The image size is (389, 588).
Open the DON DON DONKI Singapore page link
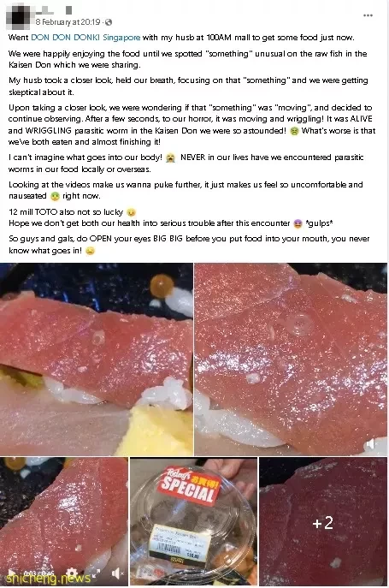(85, 38)
